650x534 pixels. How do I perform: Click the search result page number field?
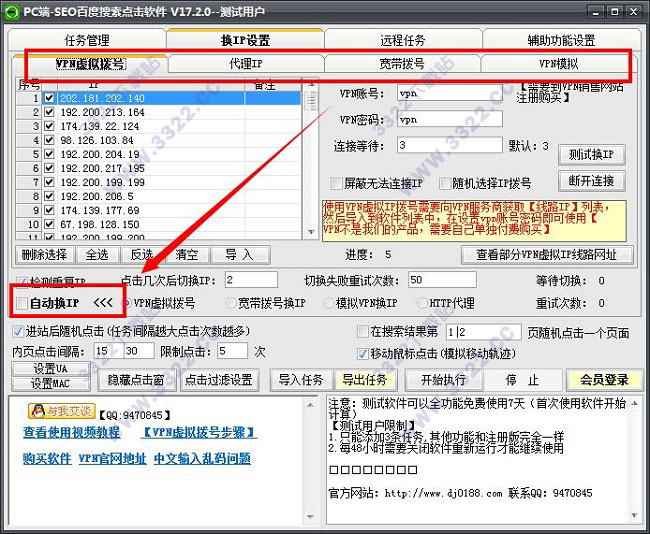[x=483, y=332]
